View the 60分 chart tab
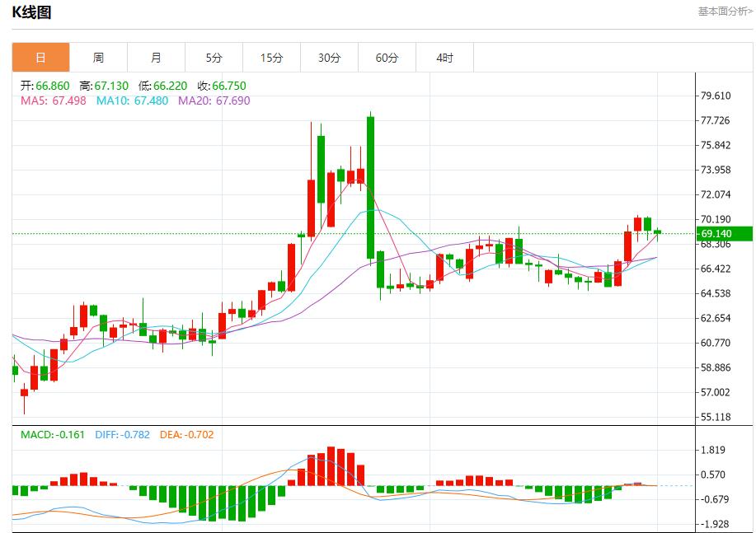The height and width of the screenshot is (533, 756). click(x=387, y=57)
